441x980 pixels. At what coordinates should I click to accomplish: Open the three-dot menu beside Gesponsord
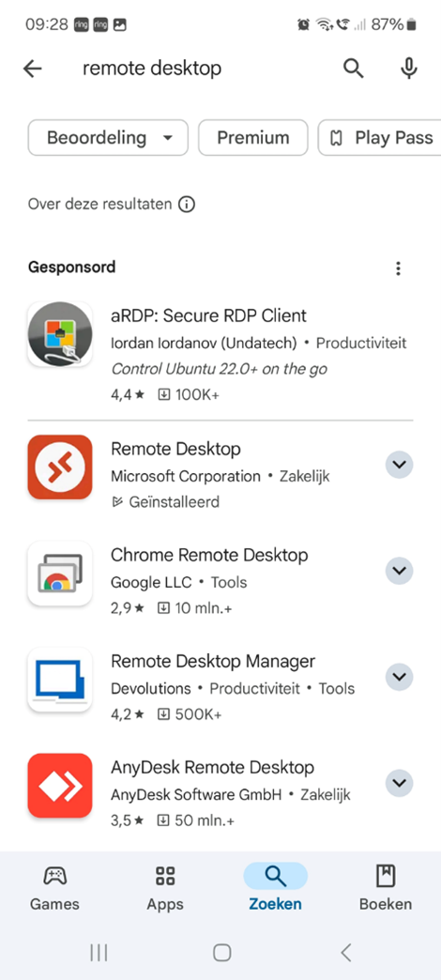coord(398,268)
